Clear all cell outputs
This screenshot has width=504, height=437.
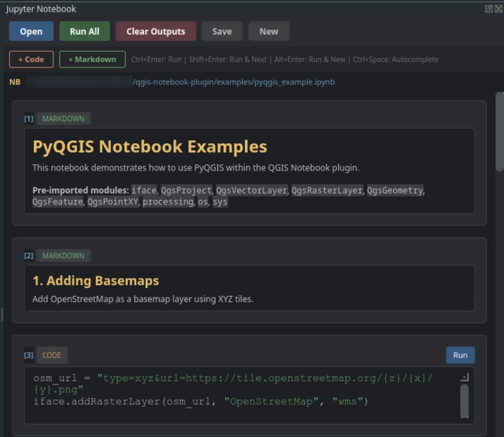(x=156, y=31)
